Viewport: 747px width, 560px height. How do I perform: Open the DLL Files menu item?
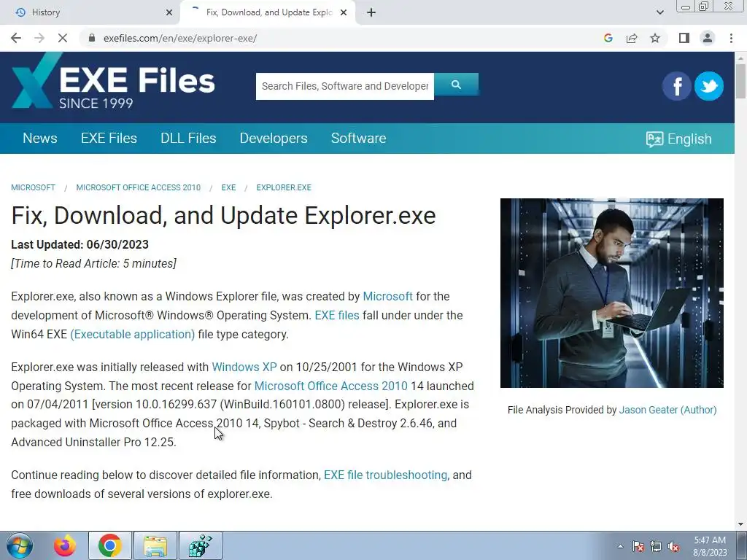[x=188, y=138]
